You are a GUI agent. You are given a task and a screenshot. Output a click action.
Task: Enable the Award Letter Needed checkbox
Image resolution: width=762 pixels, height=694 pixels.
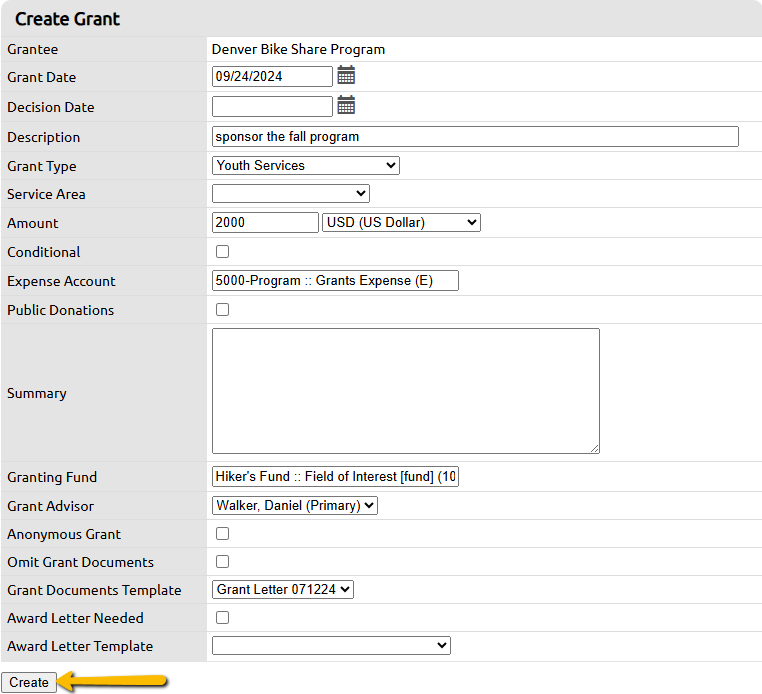point(223,617)
